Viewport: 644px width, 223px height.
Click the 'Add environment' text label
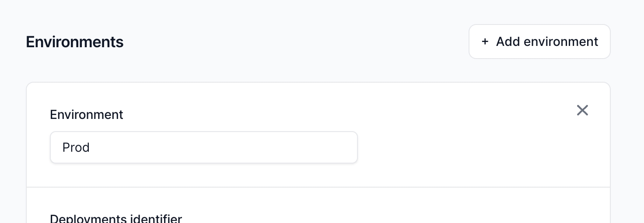[547, 42]
